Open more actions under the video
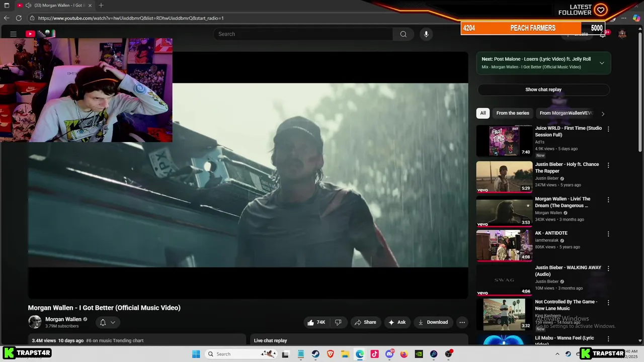Screen dimensions: 644x362 [462, 322]
